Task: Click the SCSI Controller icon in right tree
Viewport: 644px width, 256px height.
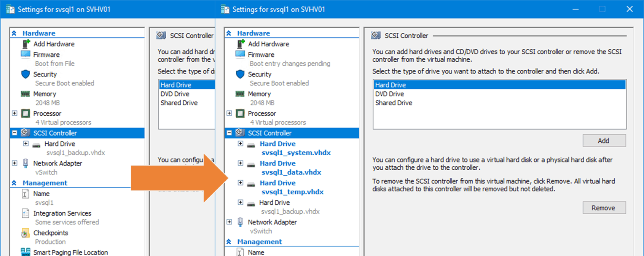Action: coord(240,133)
